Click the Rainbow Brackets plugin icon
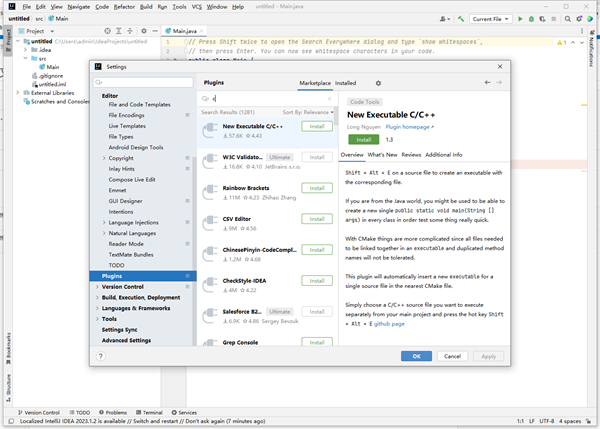 (210, 191)
